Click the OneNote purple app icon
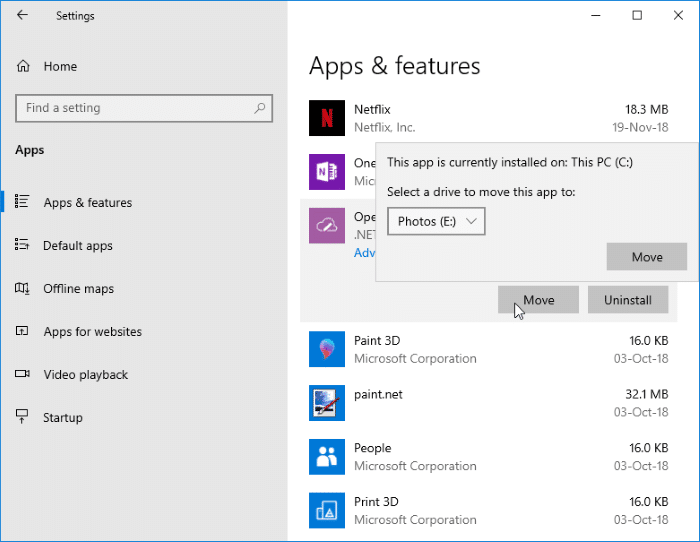This screenshot has width=700, height=542. (327, 172)
